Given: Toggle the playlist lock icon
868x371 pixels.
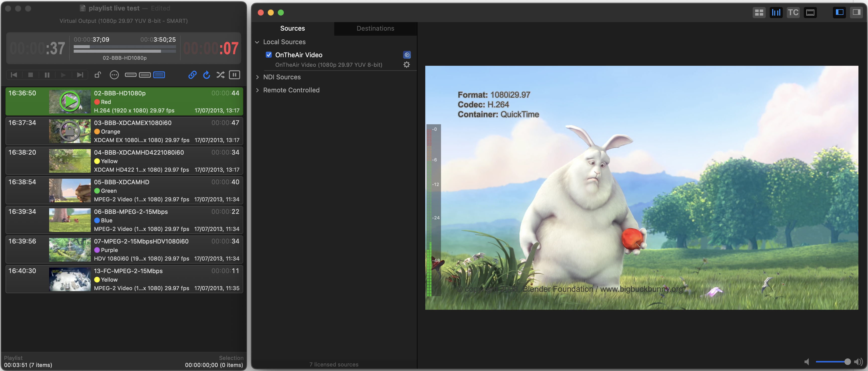Looking at the screenshot, I should [x=98, y=75].
